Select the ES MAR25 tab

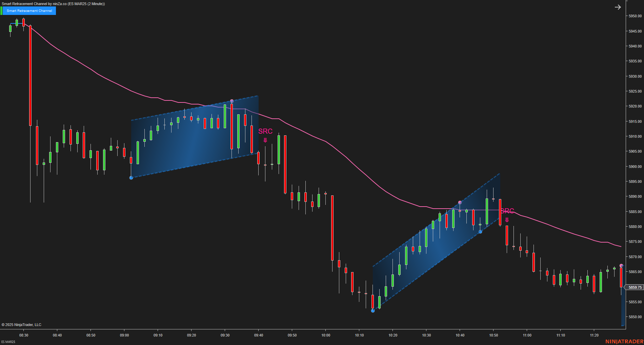tap(8, 342)
